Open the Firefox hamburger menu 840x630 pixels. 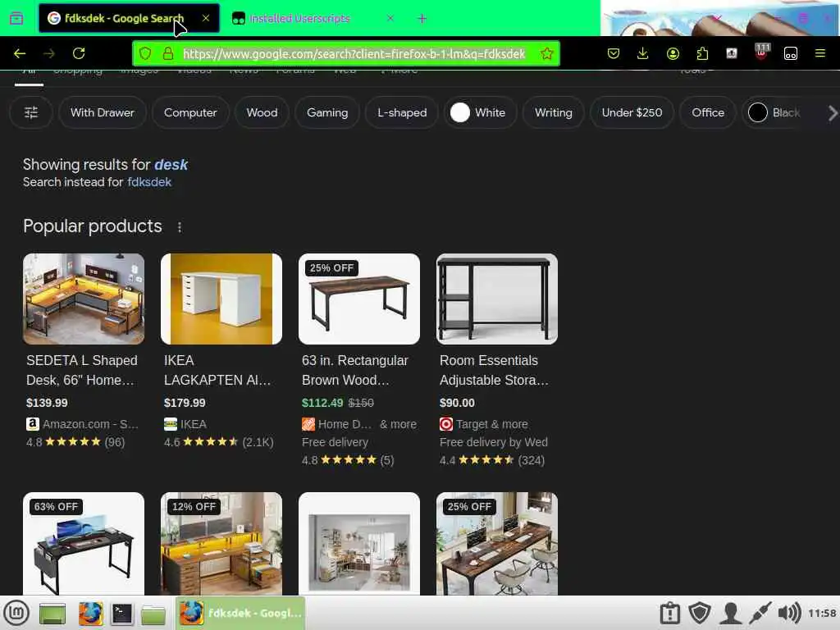click(820, 53)
